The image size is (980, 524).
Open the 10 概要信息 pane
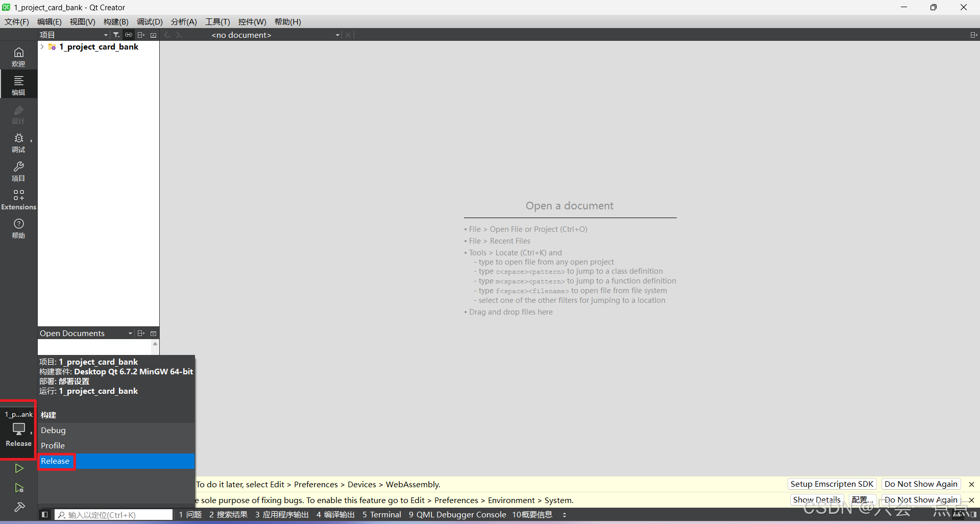[x=532, y=515]
